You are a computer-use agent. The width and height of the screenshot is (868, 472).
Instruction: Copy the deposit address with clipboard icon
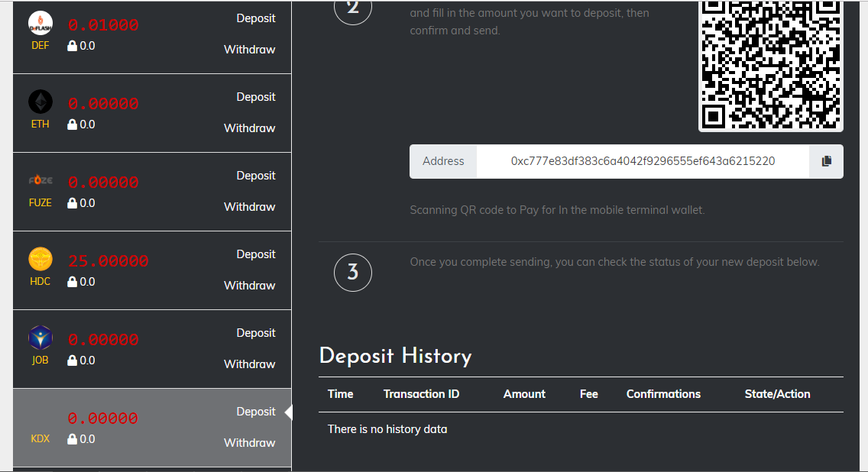826,161
